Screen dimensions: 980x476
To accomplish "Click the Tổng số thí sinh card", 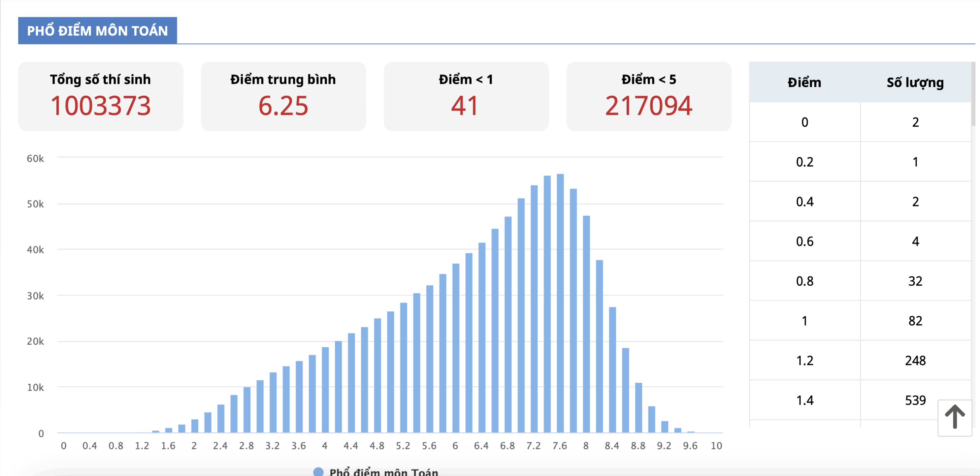I will 101,97.
